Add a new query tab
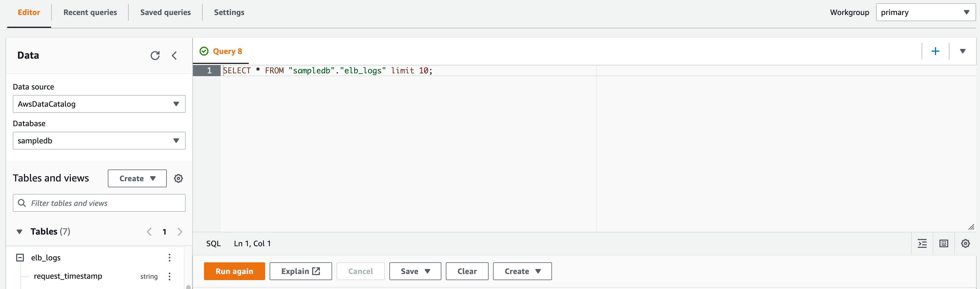 935,51
